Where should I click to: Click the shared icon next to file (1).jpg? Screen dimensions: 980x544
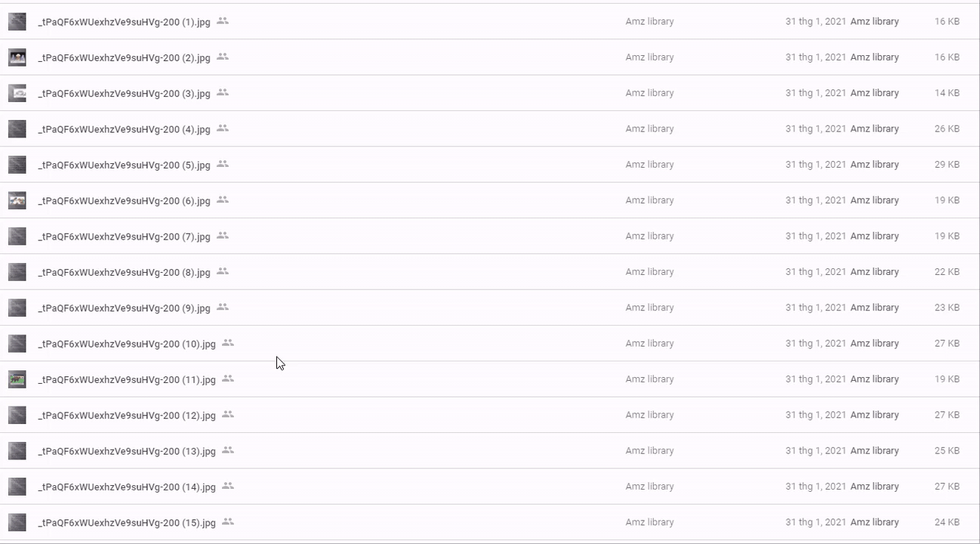[x=223, y=21]
